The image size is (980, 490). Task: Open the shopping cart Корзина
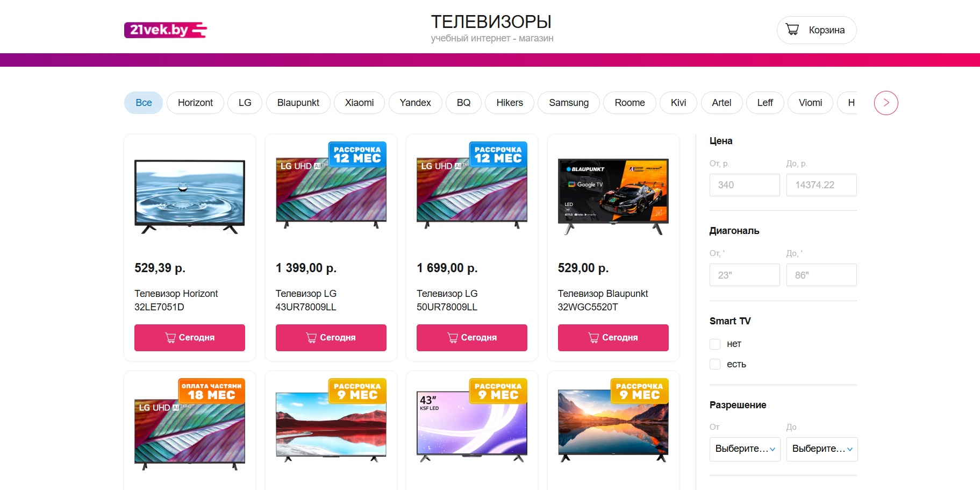(816, 30)
